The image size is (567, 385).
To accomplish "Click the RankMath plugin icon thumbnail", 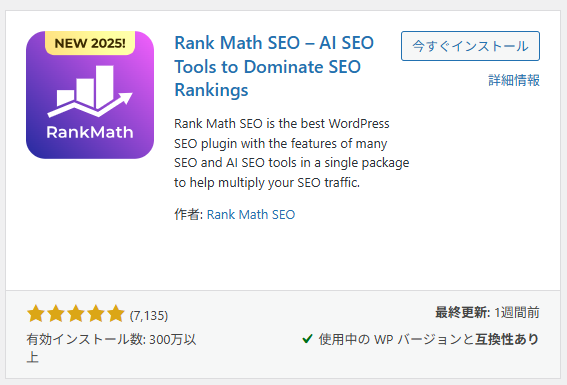I will pos(90,95).
